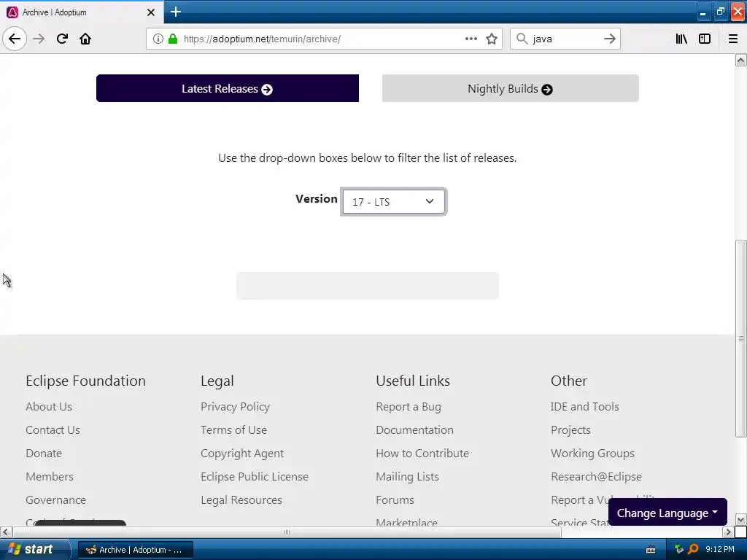Click the search magnifier icon
Screen dimensions: 747x560
[522, 39]
